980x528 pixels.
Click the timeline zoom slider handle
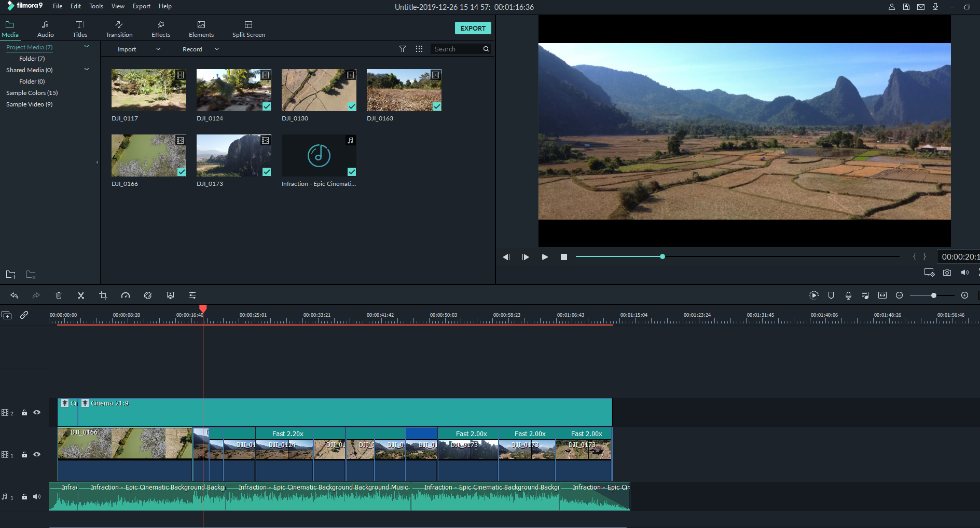(933, 295)
